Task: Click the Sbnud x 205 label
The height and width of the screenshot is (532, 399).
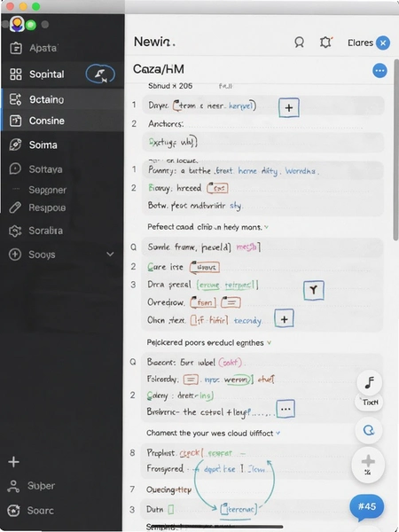Action: 170,86
